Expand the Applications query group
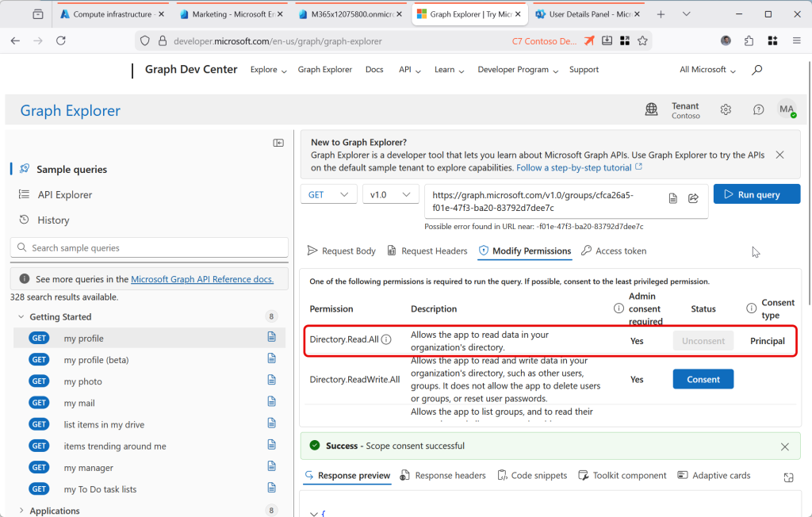This screenshot has height=517, width=812. pos(21,511)
